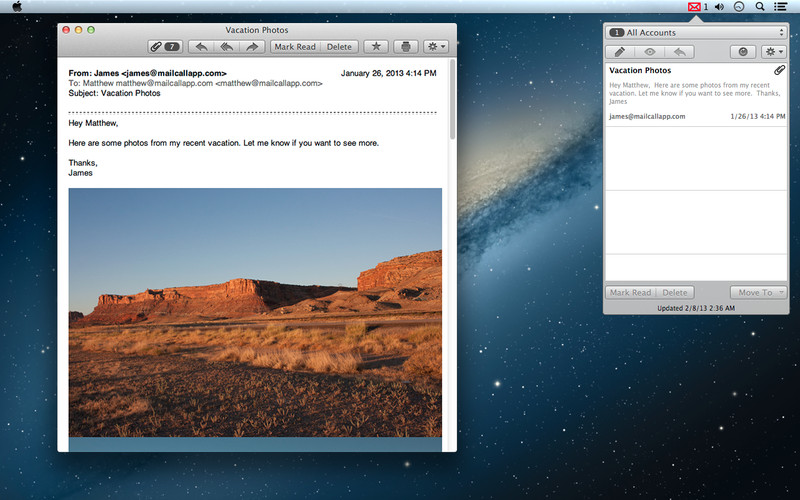Click the reply arrow in the popup toolbar

(x=679, y=52)
